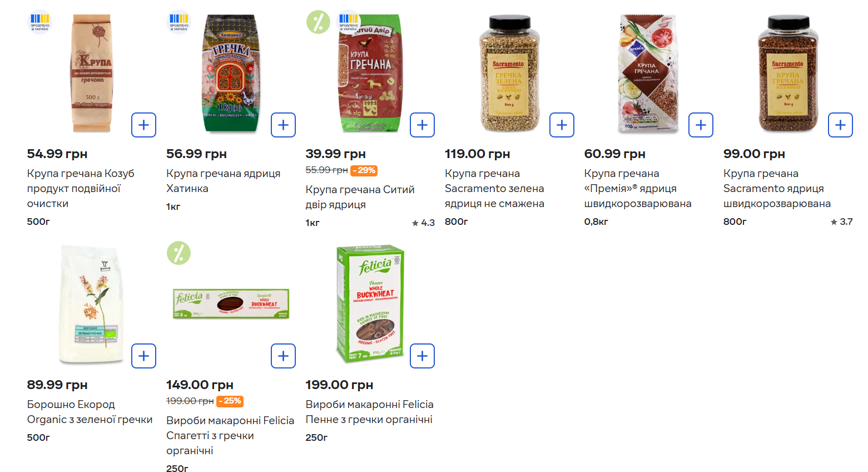Open Sacramento green buckwheat jar image
The width and height of the screenshot is (868, 472).
tap(509, 73)
